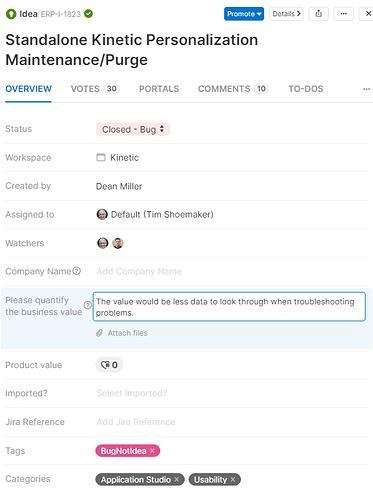Open the Promote dropdown
Image resolution: width=373 pixels, height=500 pixels.
pyautogui.click(x=244, y=14)
